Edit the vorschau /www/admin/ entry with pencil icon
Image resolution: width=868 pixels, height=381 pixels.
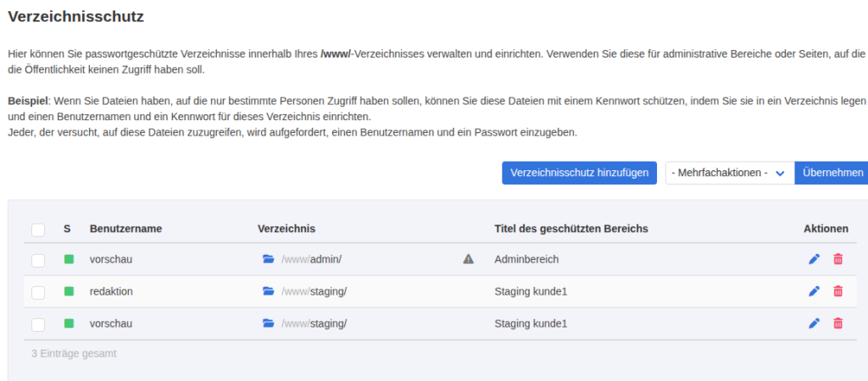click(x=814, y=259)
